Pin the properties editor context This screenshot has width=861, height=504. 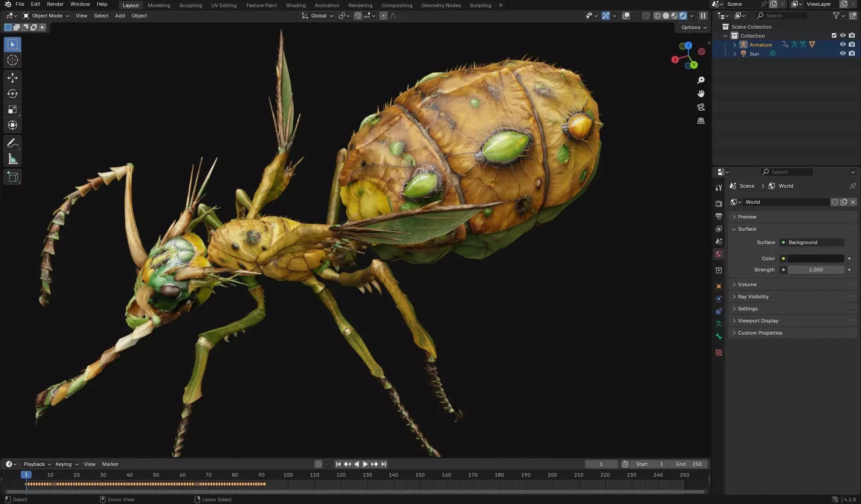click(852, 186)
